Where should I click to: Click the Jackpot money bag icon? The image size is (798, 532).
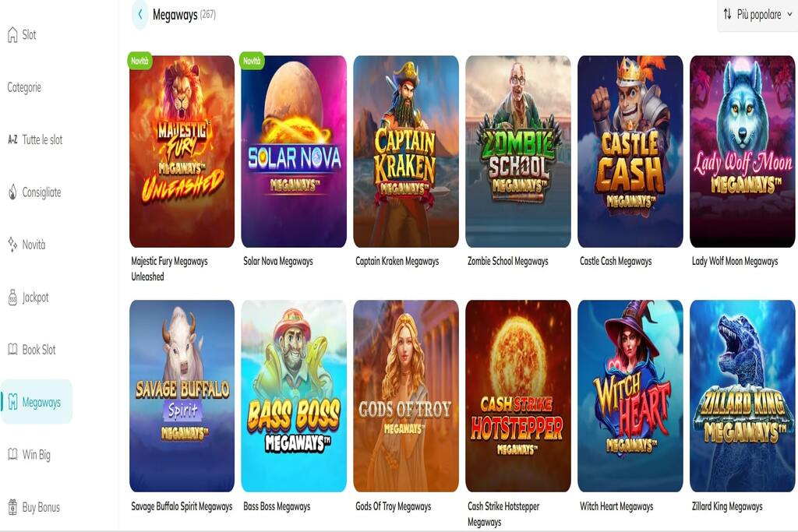[12, 298]
